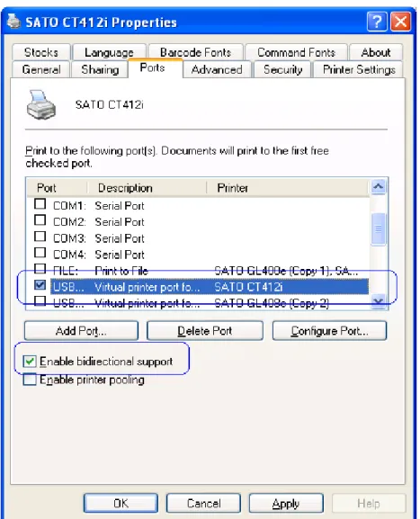Click the scroll down arrow in port list
This screenshot has height=519, width=420.
(379, 301)
